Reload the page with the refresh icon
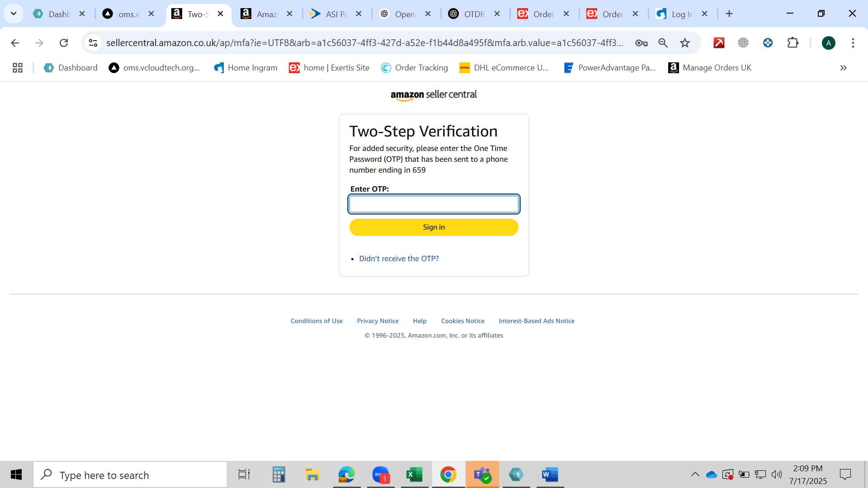868x488 pixels. click(x=64, y=43)
